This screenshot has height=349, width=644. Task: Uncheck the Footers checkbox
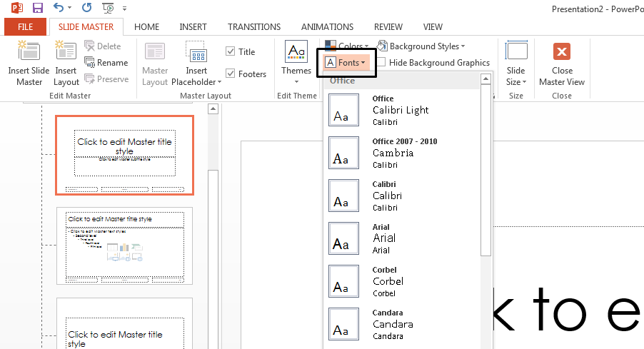(231, 74)
